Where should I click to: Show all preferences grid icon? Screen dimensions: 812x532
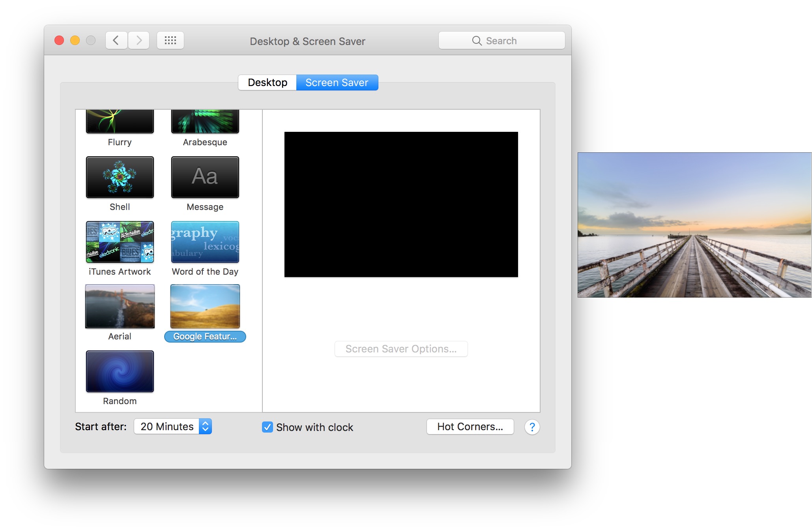pyautogui.click(x=170, y=40)
